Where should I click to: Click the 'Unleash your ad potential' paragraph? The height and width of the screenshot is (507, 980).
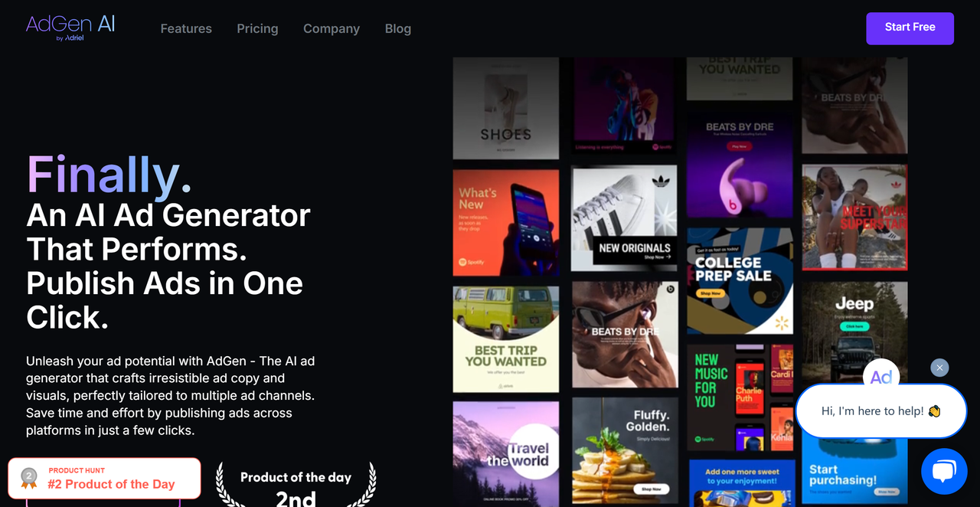click(x=171, y=395)
